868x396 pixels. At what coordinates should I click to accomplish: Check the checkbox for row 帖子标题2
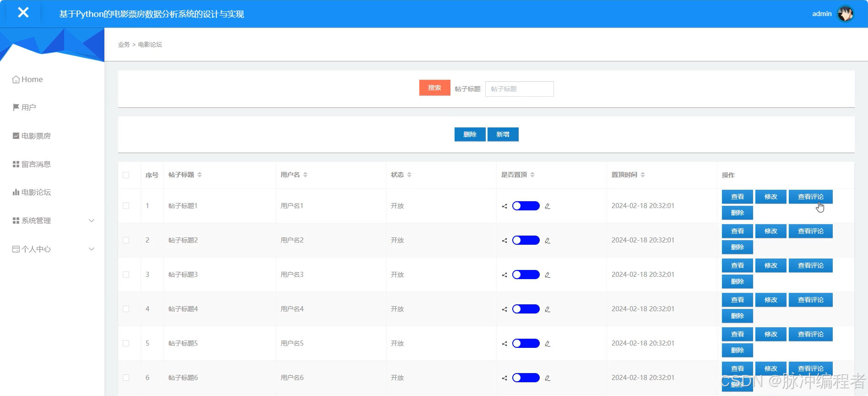(x=126, y=240)
